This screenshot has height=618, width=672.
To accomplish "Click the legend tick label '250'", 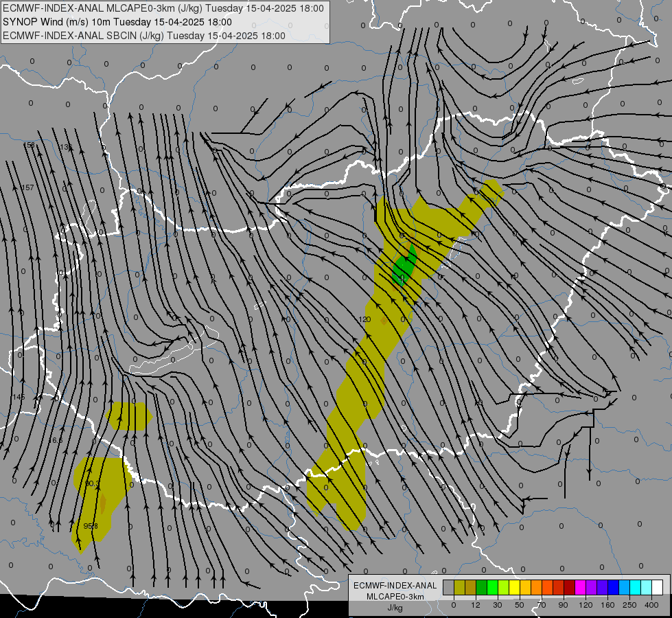I will tap(629, 605).
